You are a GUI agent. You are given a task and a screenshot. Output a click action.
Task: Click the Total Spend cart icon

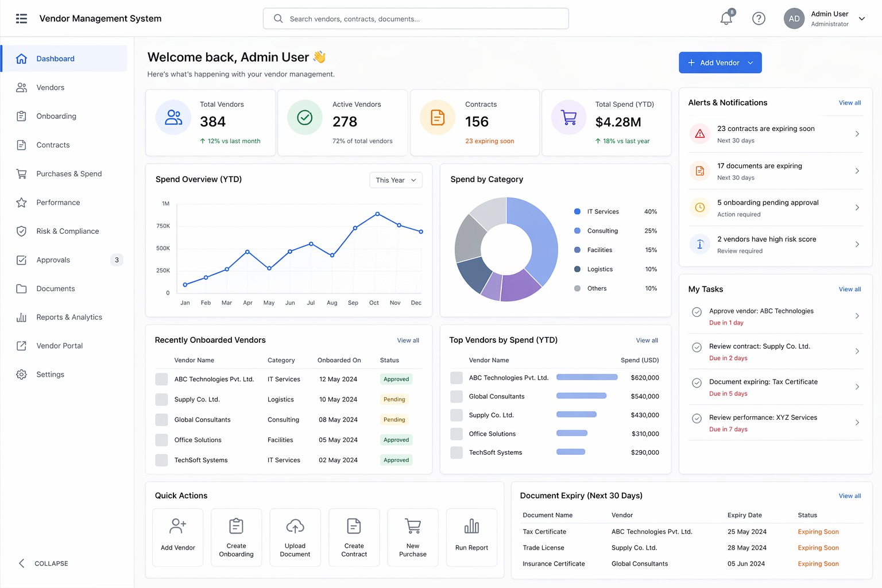(x=568, y=118)
